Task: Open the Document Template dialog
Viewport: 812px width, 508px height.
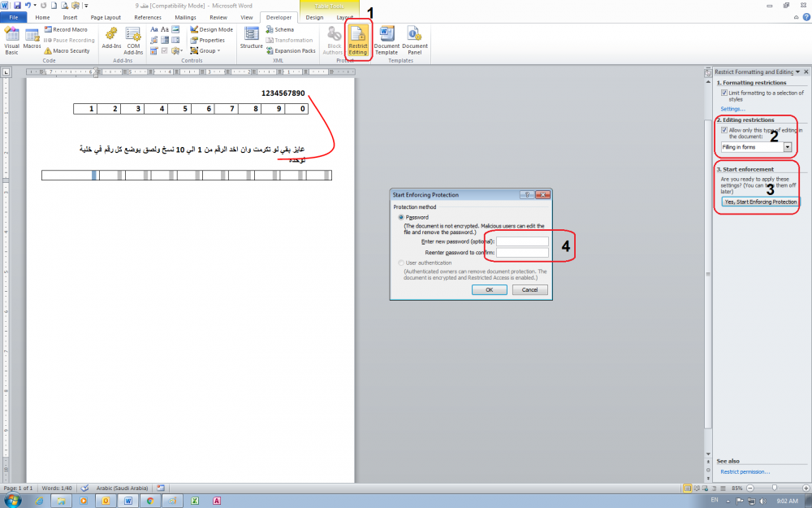Action: [x=387, y=39]
